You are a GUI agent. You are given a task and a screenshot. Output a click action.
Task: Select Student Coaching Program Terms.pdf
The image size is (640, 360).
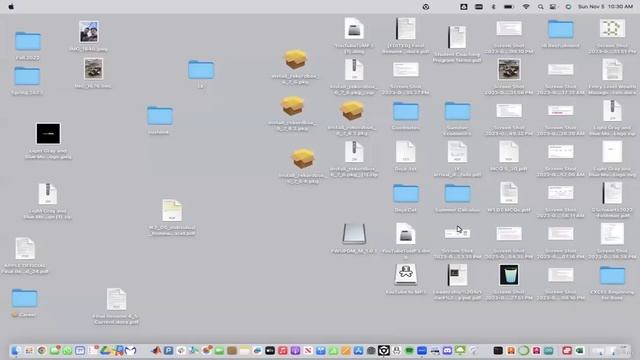[x=457, y=37]
